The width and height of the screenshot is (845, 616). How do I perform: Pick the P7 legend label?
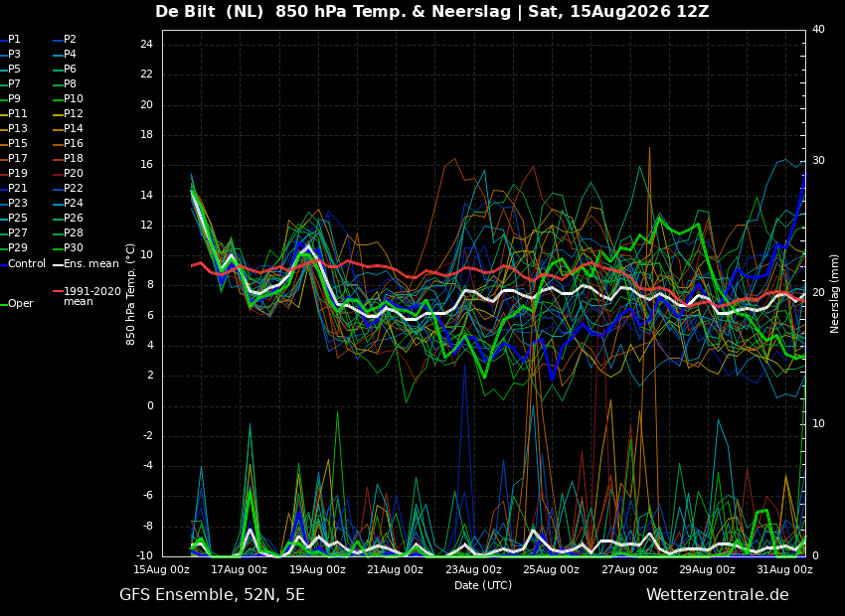pyautogui.click(x=14, y=84)
